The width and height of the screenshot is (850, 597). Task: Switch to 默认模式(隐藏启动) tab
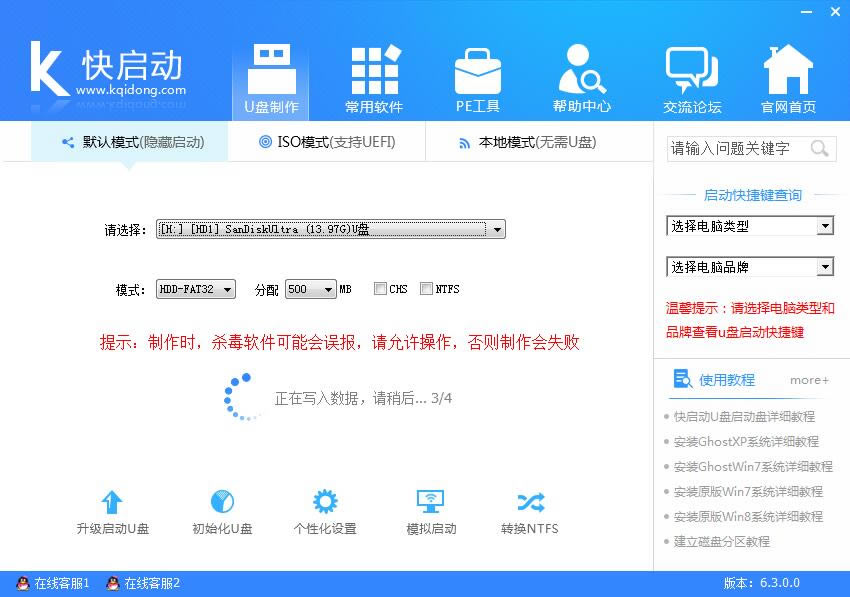click(130, 142)
